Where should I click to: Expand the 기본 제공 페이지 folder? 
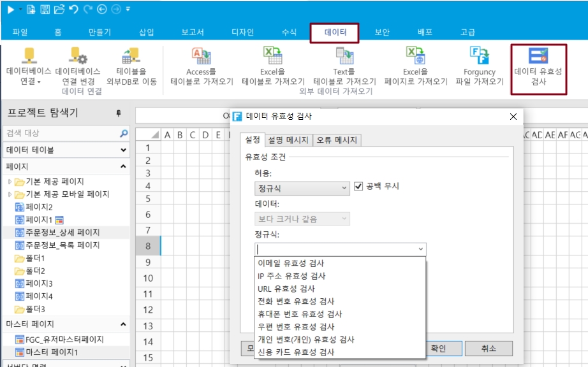(x=10, y=182)
